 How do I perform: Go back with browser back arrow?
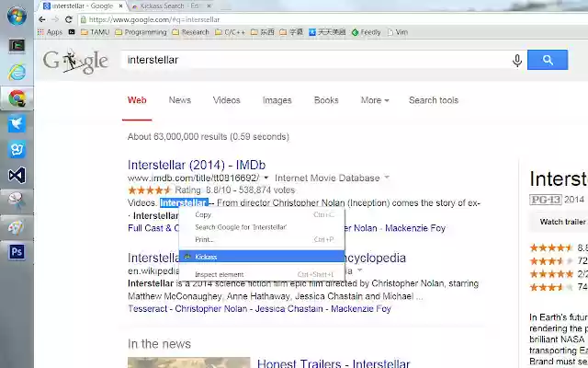[x=42, y=19]
